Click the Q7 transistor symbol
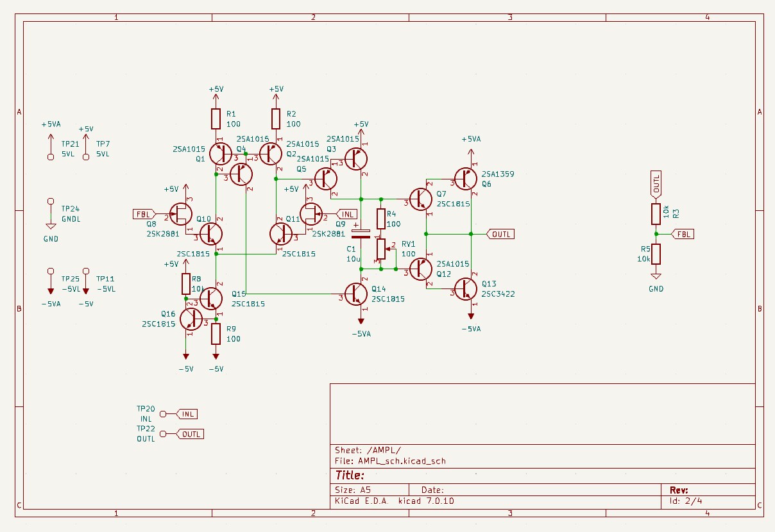775x532 pixels. pyautogui.click(x=420, y=199)
